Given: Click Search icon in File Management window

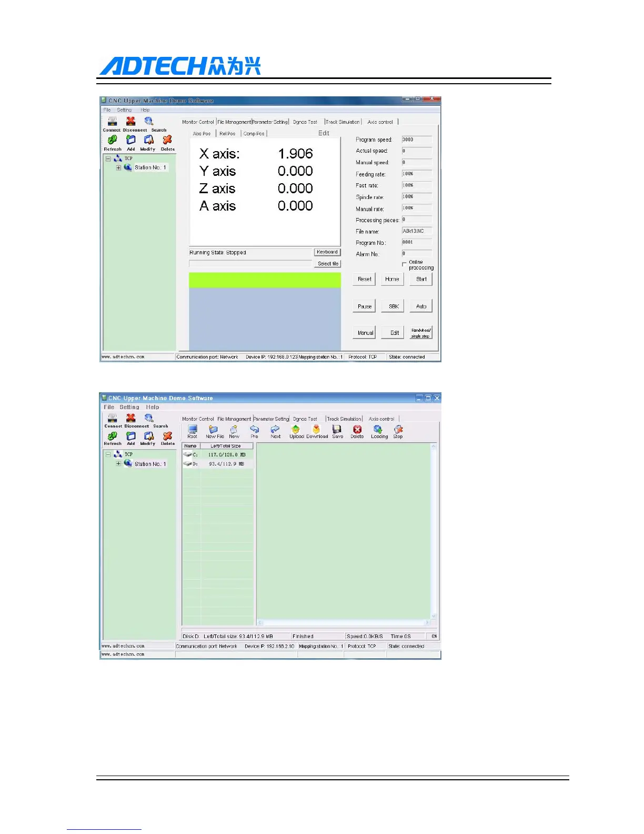Looking at the screenshot, I should coord(149,418).
